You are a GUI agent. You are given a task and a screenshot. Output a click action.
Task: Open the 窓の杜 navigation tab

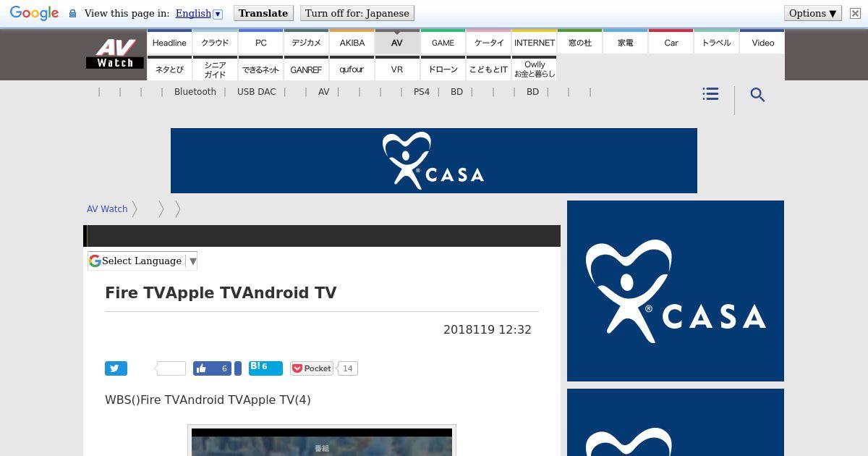coord(579,42)
